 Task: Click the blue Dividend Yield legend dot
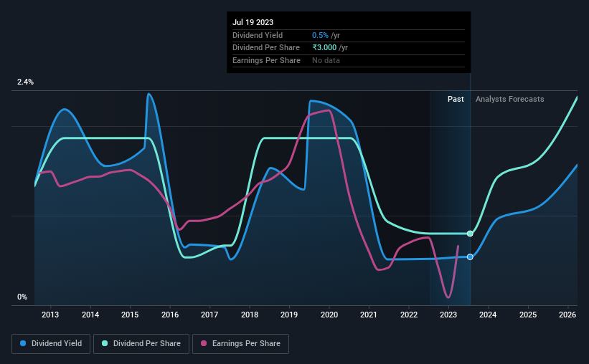[x=23, y=343]
